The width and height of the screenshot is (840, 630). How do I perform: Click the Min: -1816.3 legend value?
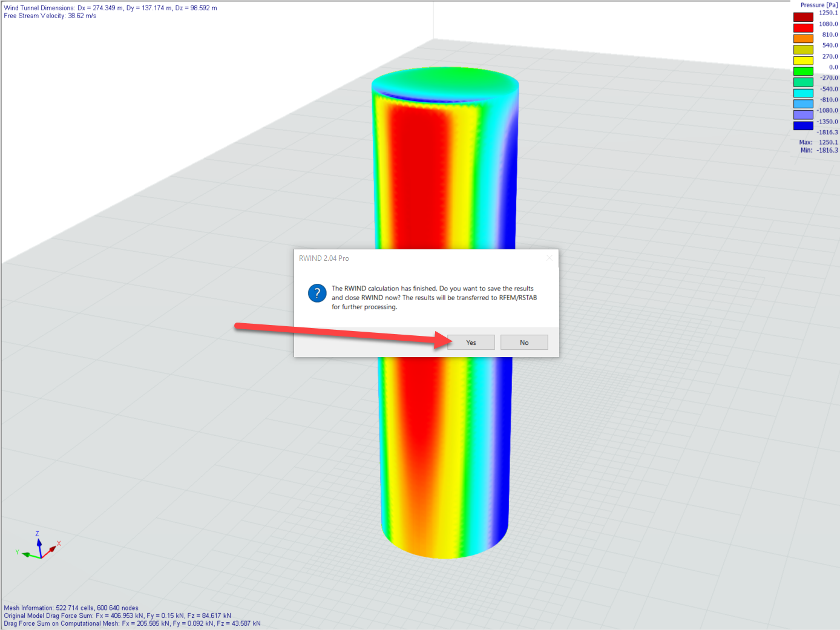pyautogui.click(x=819, y=150)
